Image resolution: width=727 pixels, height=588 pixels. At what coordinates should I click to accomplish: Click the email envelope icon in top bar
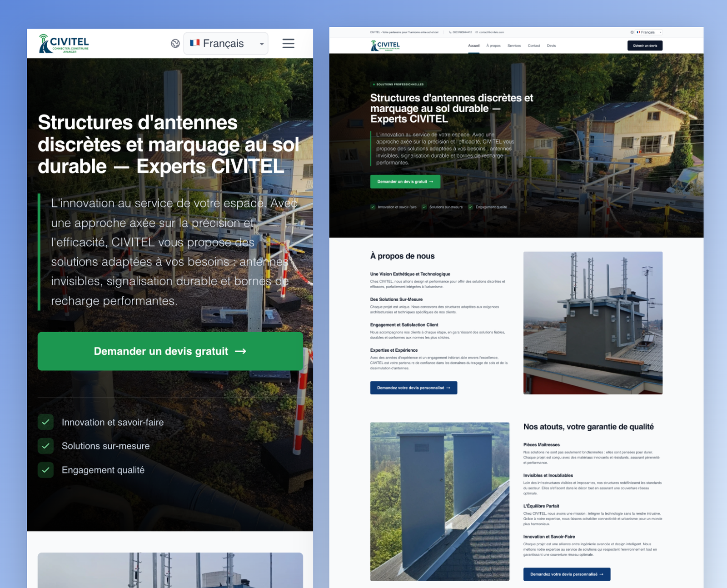(x=477, y=32)
